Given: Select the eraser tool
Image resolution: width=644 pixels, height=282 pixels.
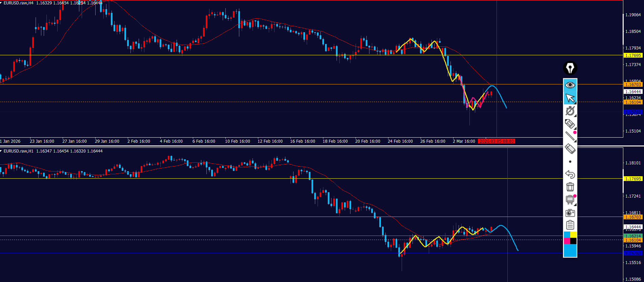Looking at the screenshot, I should [570, 149].
